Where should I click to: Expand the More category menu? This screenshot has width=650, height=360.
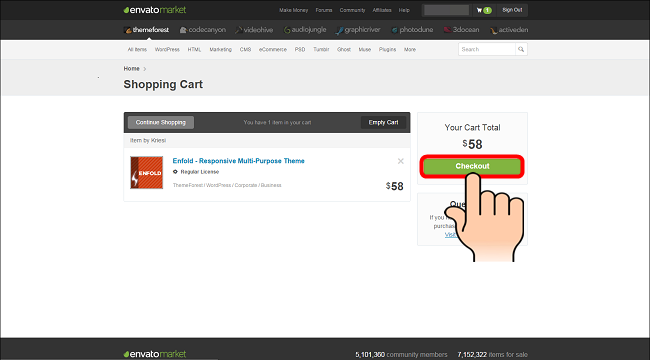pos(410,49)
